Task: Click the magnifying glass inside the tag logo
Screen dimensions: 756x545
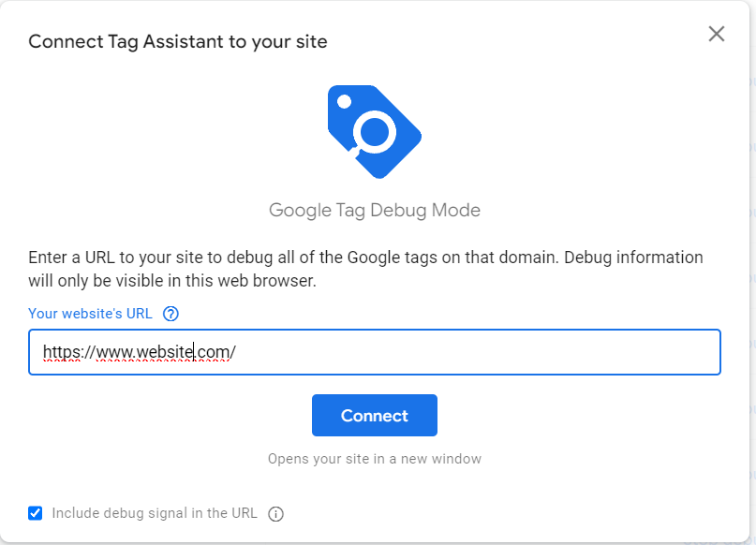Action: tap(374, 132)
